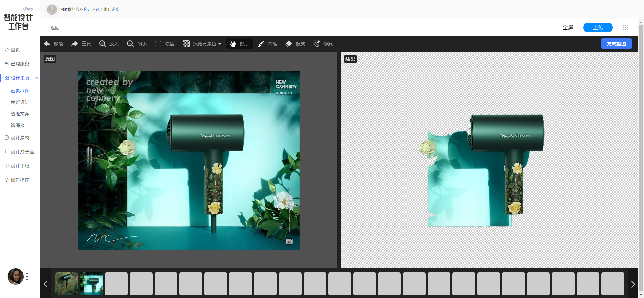This screenshot has width=644, height=298.
Task: Activate the Hand (抓手) pan tool
Action: point(233,44)
